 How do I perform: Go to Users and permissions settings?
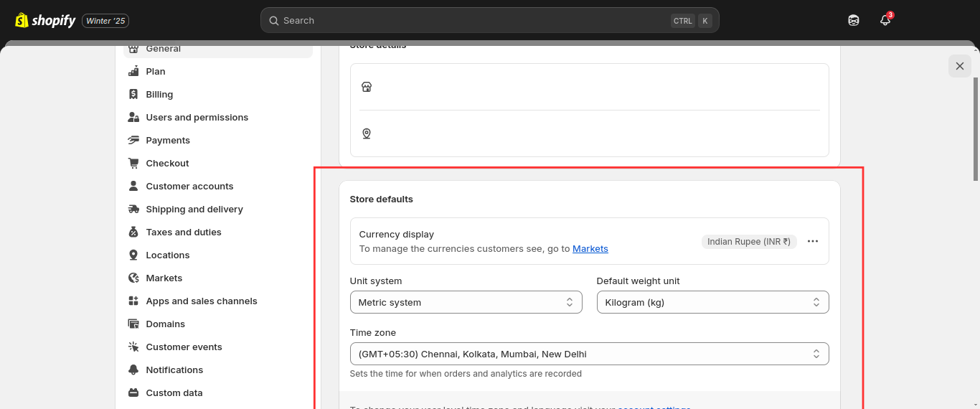coord(197,117)
